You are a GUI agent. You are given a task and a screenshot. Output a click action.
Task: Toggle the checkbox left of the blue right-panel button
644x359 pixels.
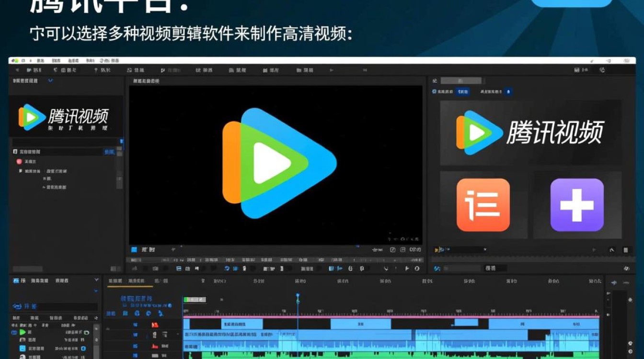435,91
